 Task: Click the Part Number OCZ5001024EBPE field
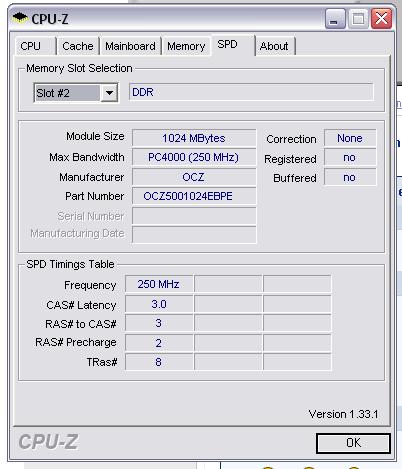tap(194, 196)
